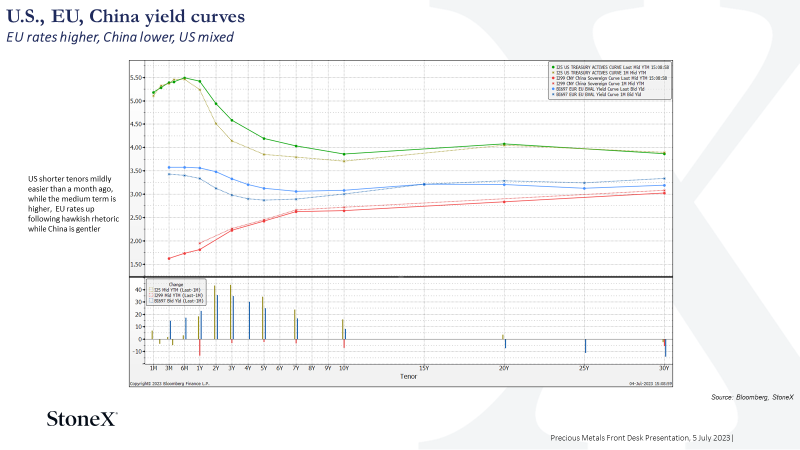Image resolution: width=800 pixels, height=450 pixels.
Task: Click the 4Y tenor label
Action: (248, 368)
